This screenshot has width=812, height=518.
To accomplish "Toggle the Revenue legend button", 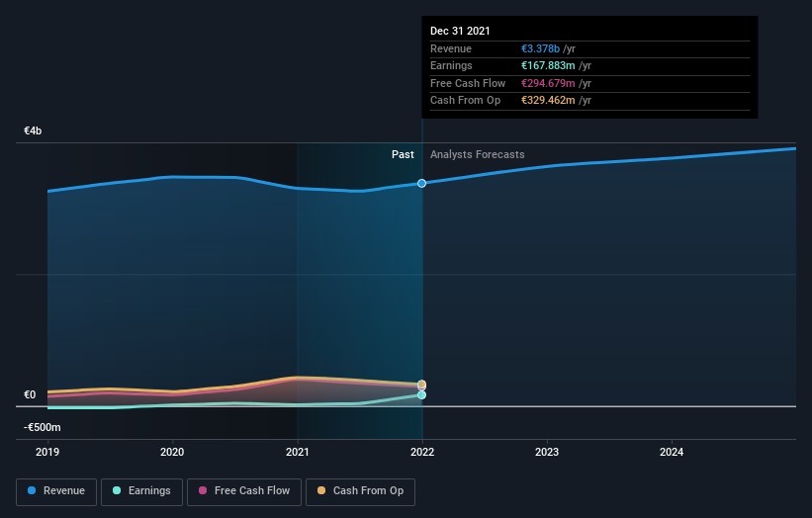I will click(56, 491).
